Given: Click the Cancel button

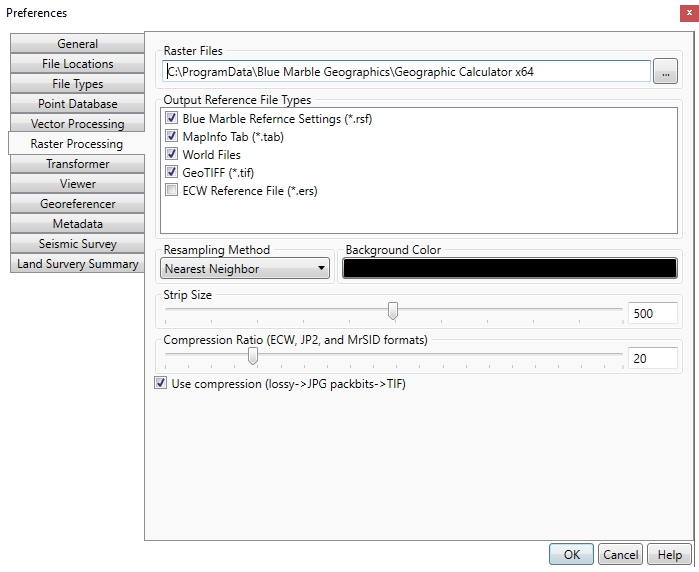Looking at the screenshot, I should tap(620, 555).
